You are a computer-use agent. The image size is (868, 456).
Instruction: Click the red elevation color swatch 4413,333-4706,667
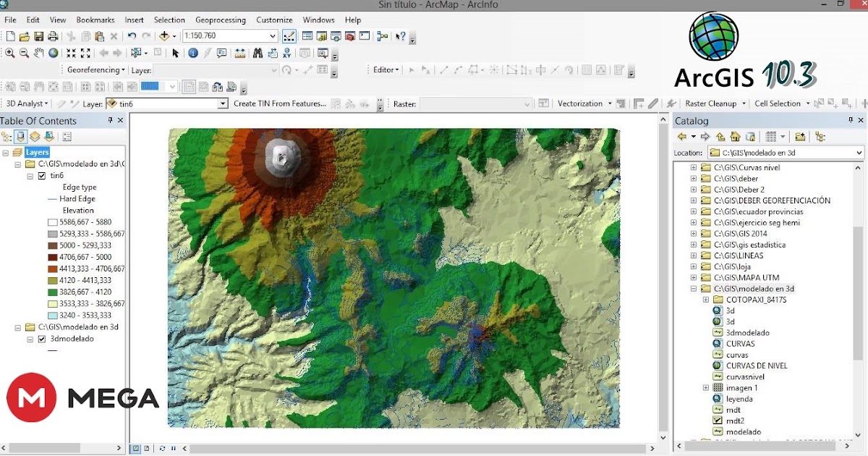click(51, 270)
